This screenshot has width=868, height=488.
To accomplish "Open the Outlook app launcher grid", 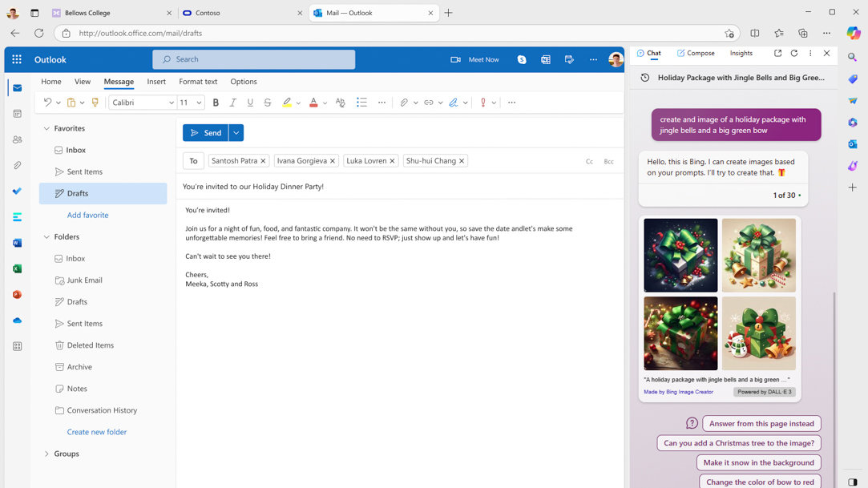I will 17,59.
